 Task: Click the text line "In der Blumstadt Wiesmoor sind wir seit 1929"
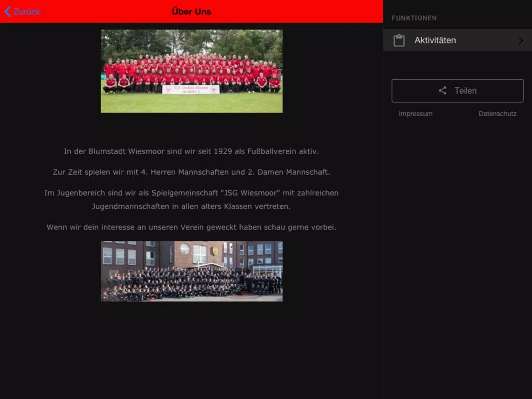point(148,151)
